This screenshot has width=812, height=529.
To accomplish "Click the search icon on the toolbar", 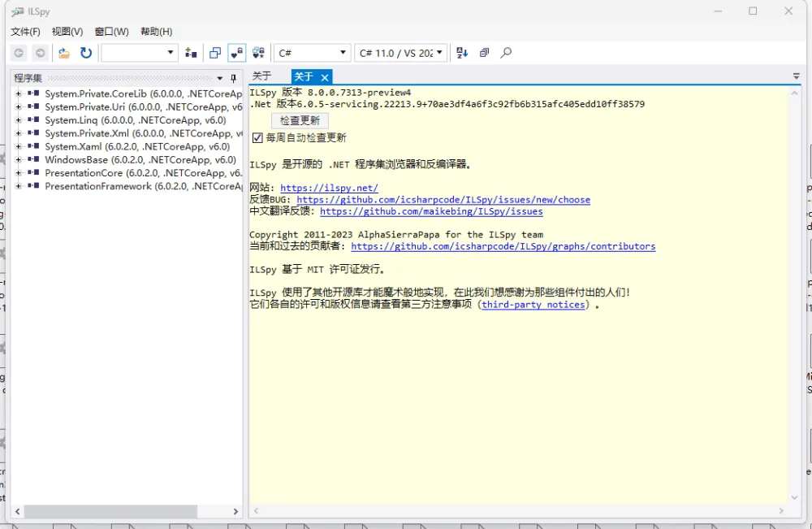I will pyautogui.click(x=507, y=52).
